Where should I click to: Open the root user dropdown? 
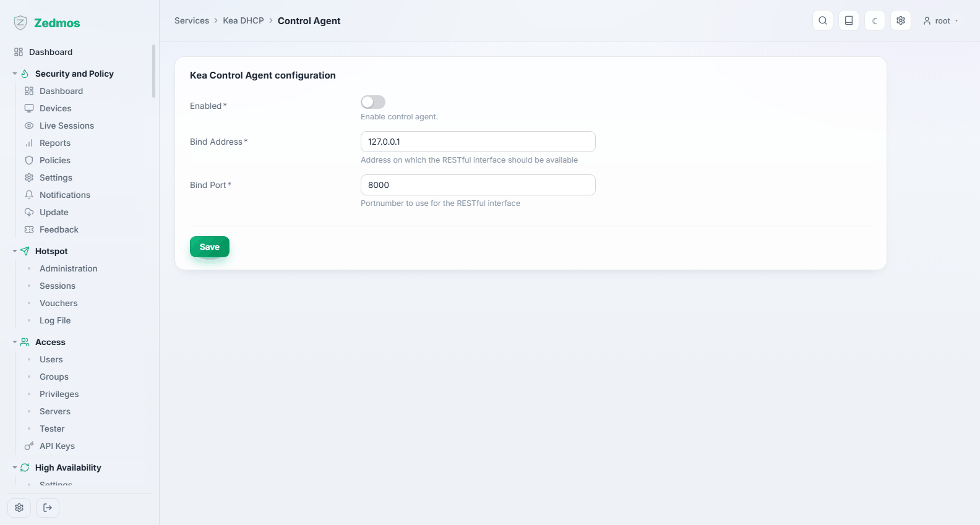point(941,20)
